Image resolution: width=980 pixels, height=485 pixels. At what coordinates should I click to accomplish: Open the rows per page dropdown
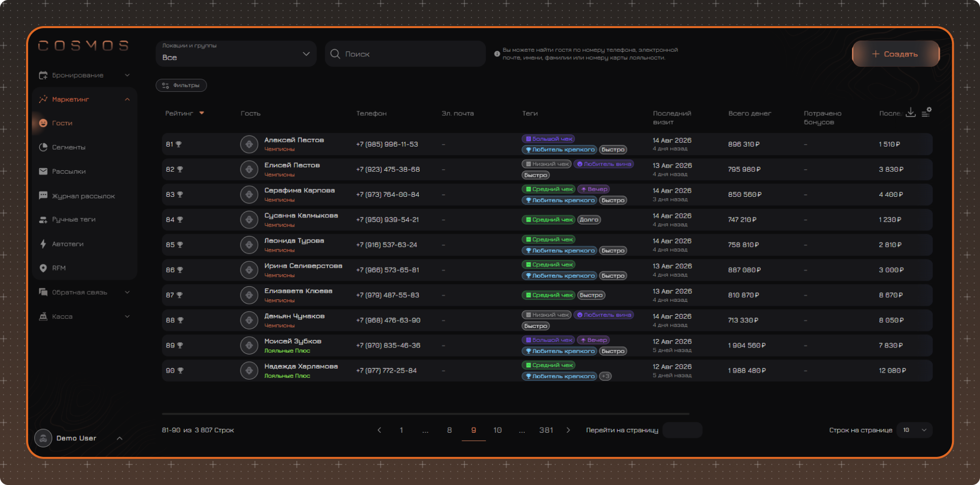(914, 430)
